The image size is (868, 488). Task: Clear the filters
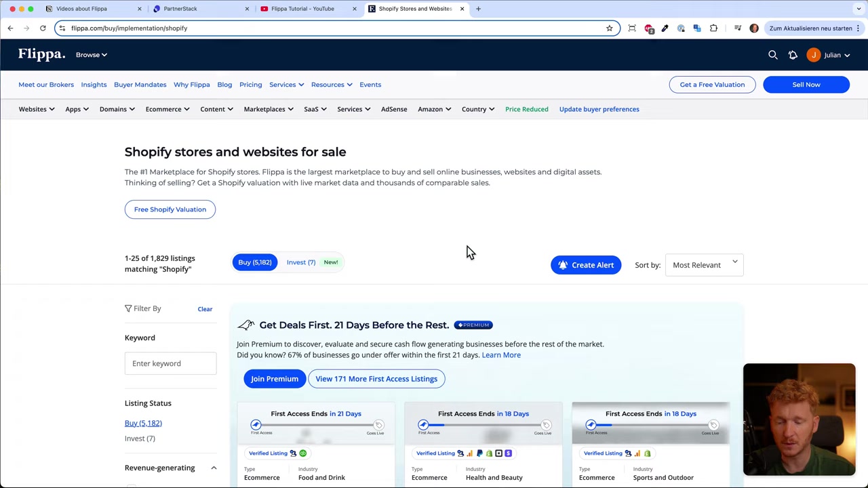click(x=205, y=309)
